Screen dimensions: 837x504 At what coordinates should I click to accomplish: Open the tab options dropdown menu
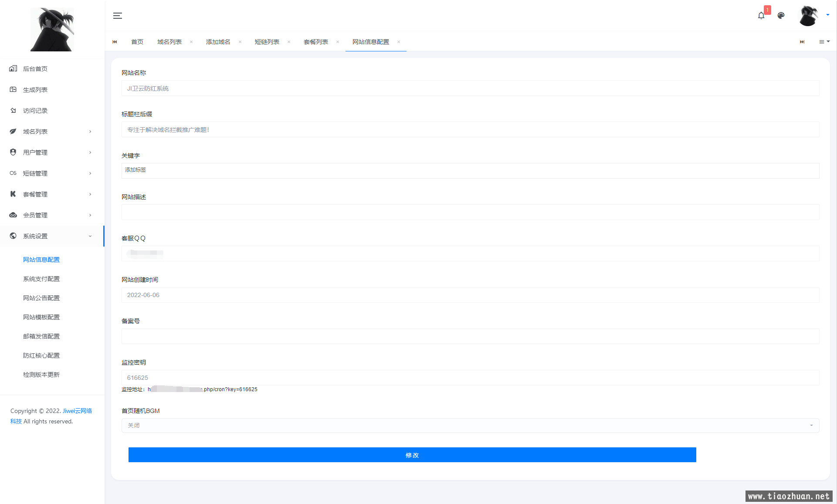[824, 42]
